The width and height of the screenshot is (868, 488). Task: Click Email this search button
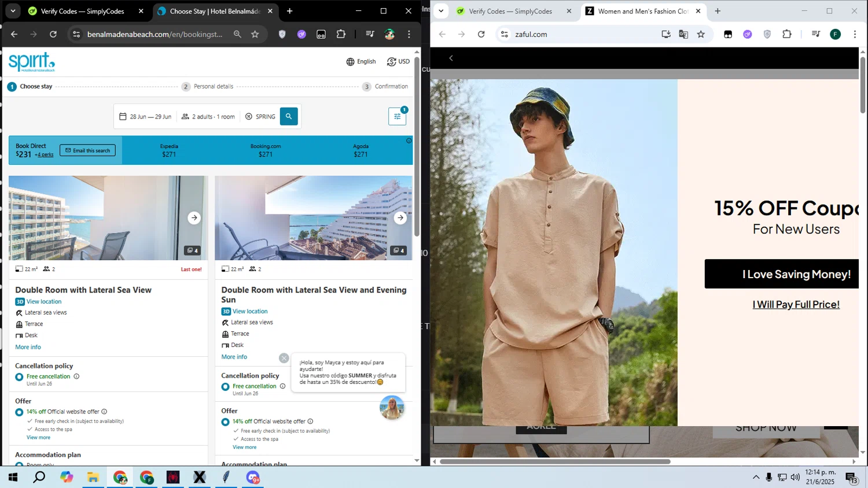(87, 150)
